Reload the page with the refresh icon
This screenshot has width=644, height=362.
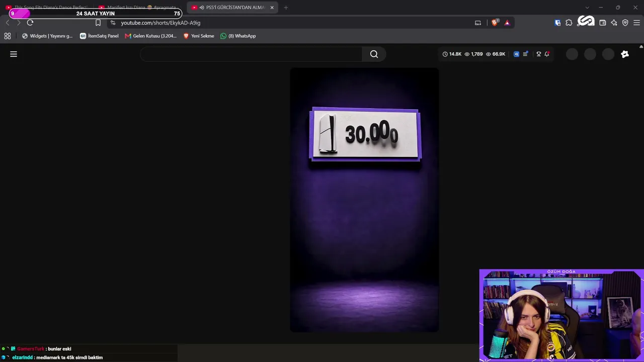(x=30, y=23)
